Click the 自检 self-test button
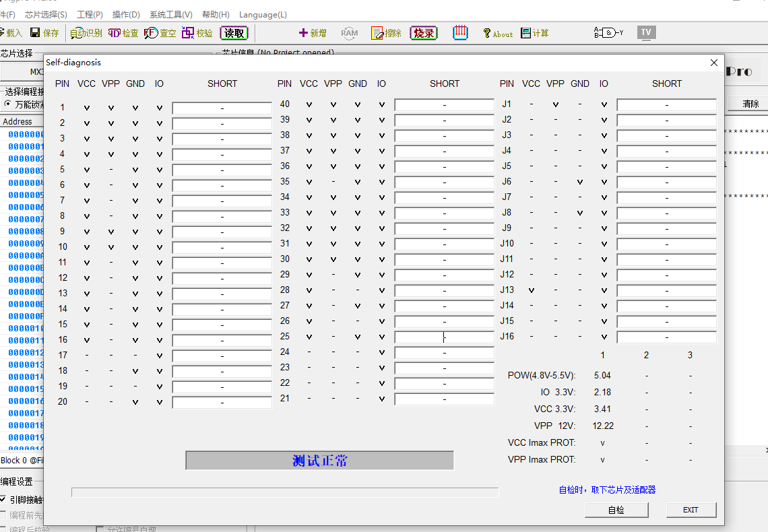Viewport: 768px width, 532px height. (616, 510)
